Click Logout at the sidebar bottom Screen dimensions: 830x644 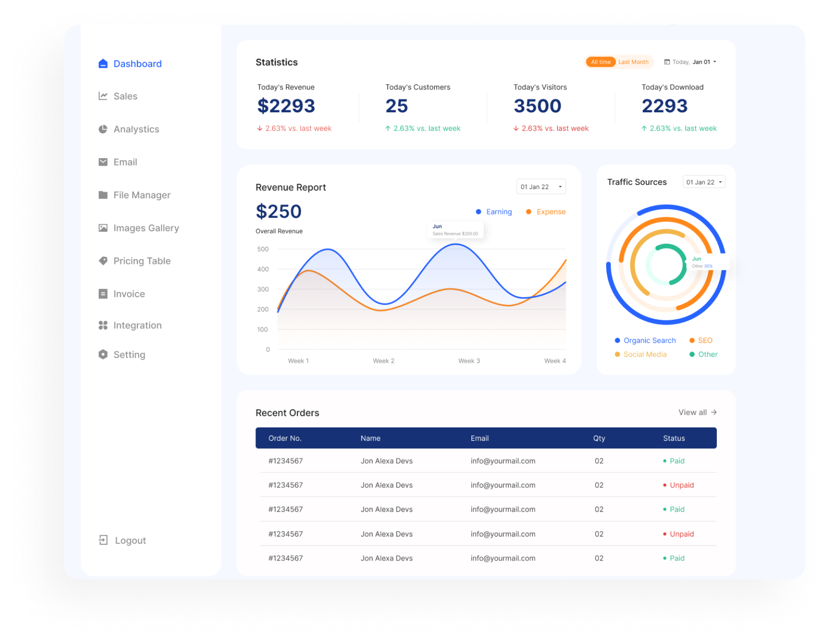pos(130,540)
